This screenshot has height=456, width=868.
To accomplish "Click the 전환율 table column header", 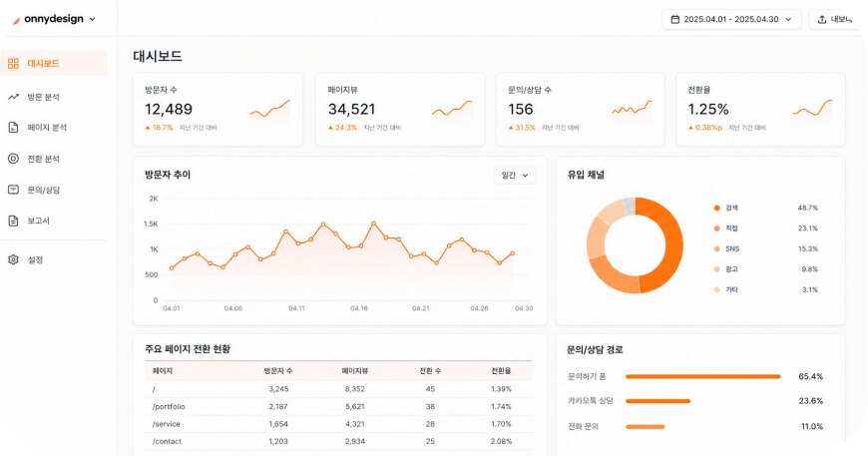I will point(501,371).
